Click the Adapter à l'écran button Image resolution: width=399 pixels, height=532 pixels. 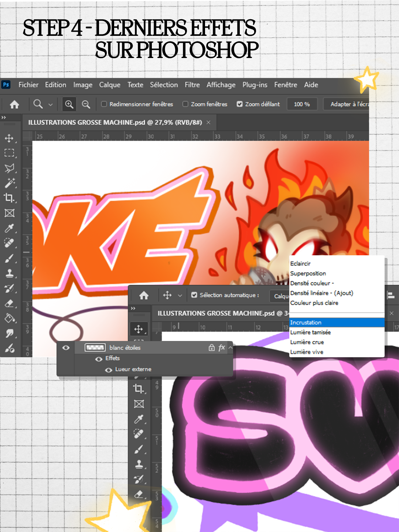point(347,104)
